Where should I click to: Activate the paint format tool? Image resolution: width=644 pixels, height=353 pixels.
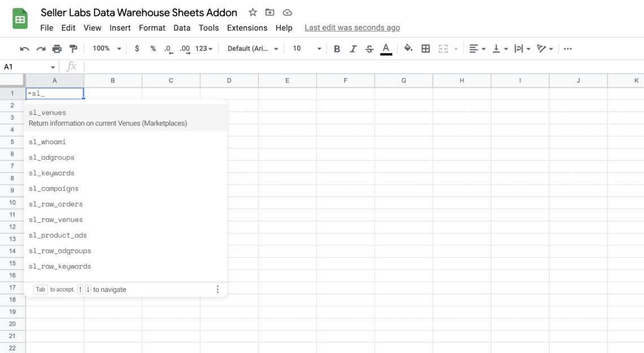tap(73, 49)
